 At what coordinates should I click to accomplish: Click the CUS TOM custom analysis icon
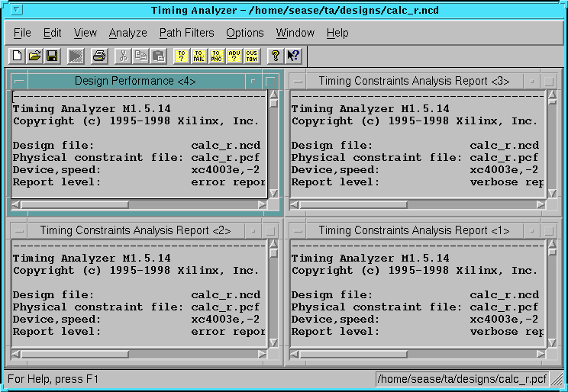pyautogui.click(x=251, y=56)
